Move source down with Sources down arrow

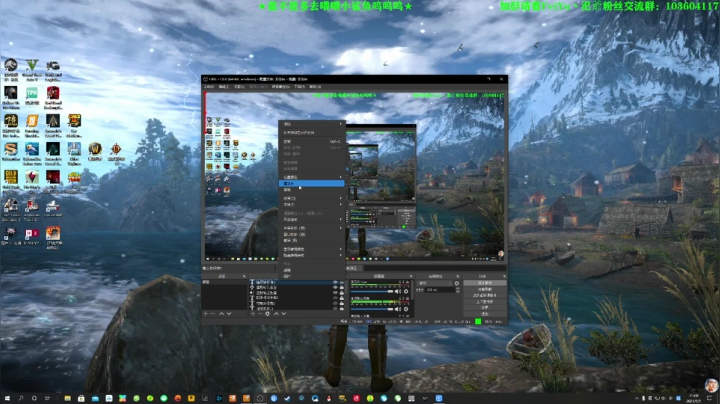pos(284,314)
